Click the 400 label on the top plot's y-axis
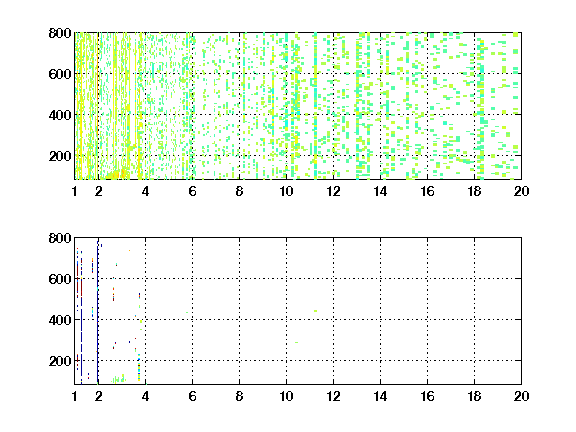 (60, 115)
